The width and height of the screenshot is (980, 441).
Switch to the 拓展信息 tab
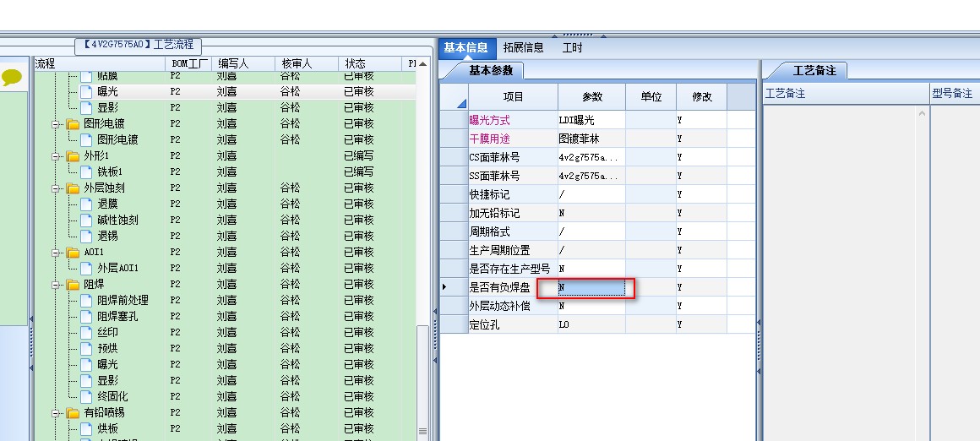[x=524, y=47]
